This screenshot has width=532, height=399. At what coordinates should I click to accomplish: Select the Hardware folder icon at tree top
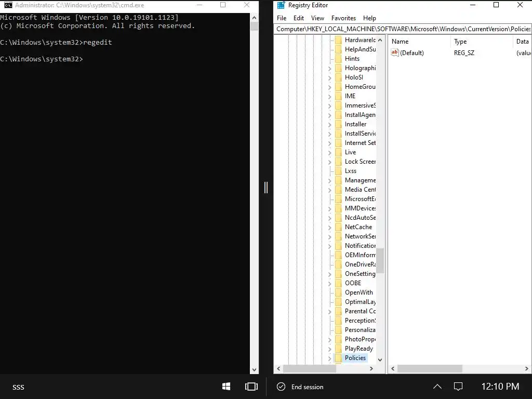tap(338, 40)
